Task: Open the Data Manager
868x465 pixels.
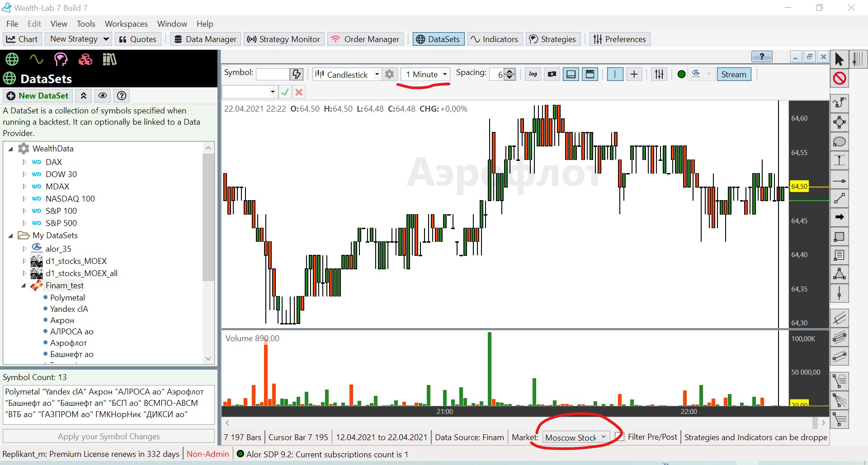Action: tap(205, 39)
